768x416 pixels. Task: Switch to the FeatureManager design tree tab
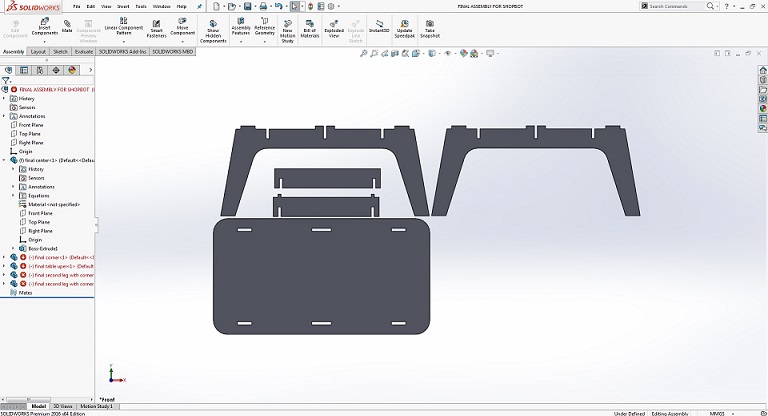pyautogui.click(x=8, y=70)
